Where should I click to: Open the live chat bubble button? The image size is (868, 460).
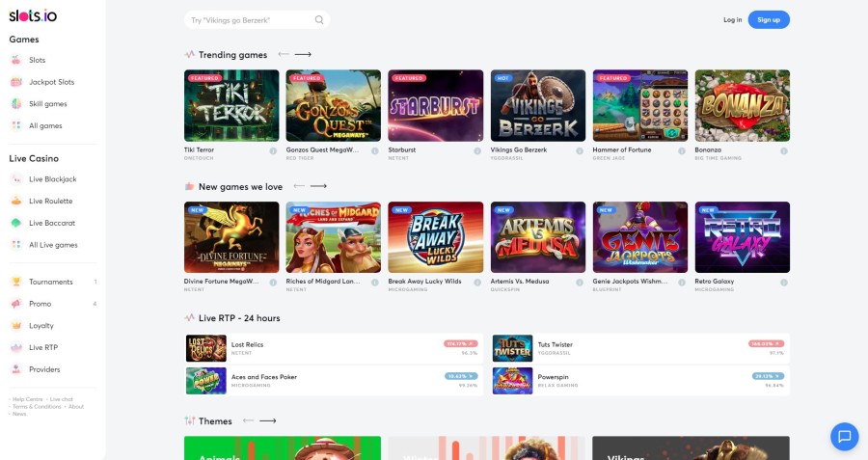click(844, 436)
